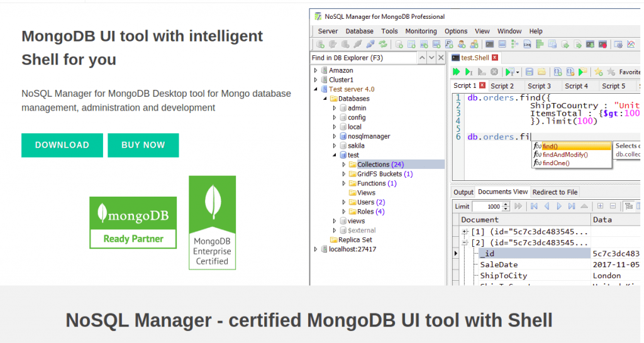This screenshot has width=644, height=343.
Task: Click the run script from folder icon
Action: [583, 72]
